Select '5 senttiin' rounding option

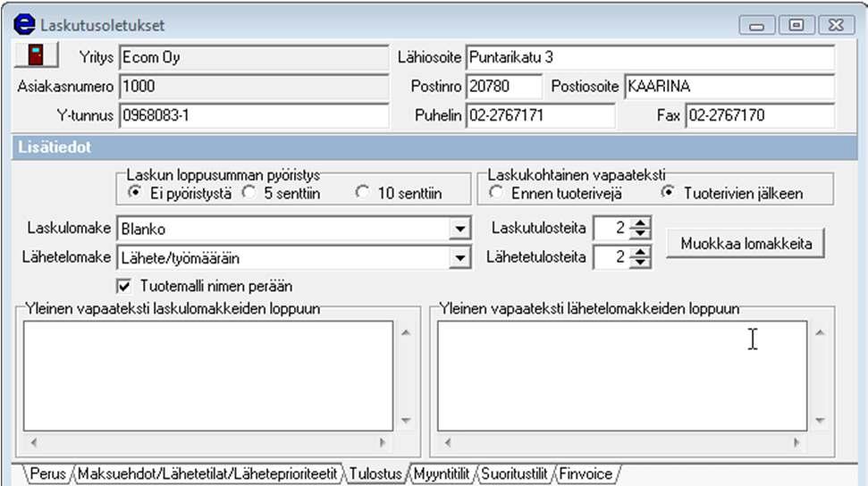point(249,192)
